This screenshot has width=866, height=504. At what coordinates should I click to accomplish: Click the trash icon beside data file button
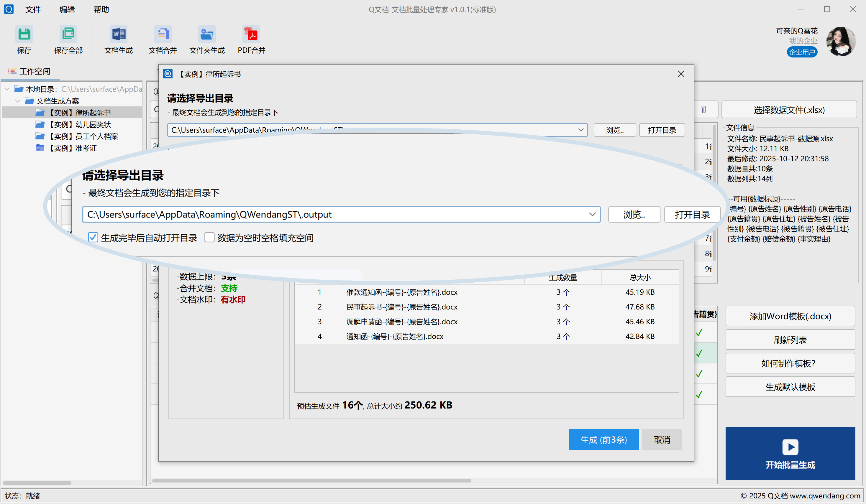(703, 110)
